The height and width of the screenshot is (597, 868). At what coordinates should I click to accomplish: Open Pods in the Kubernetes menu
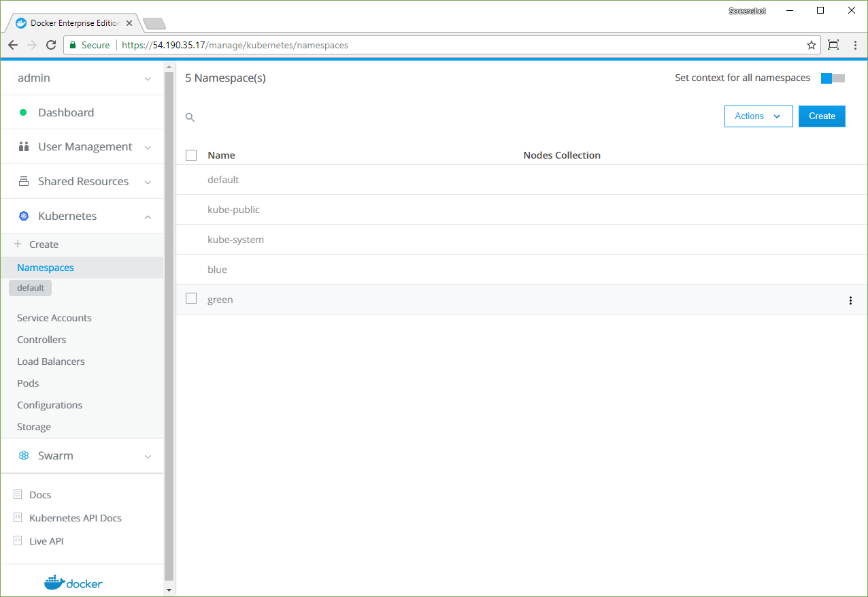tap(28, 383)
